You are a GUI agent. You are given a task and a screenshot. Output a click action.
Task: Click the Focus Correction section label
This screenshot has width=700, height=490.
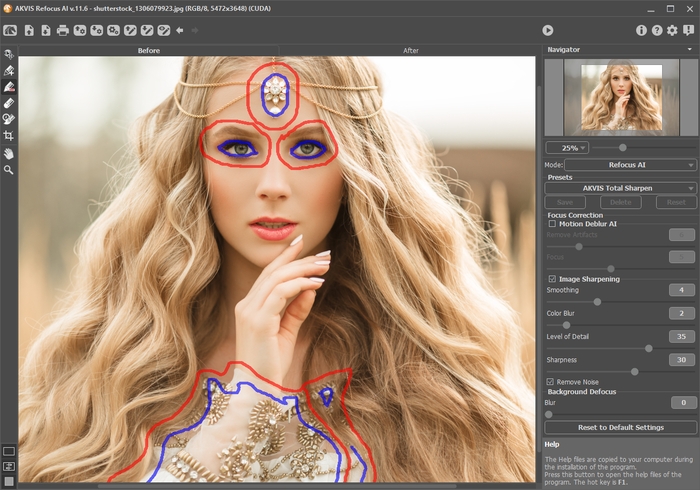575,215
